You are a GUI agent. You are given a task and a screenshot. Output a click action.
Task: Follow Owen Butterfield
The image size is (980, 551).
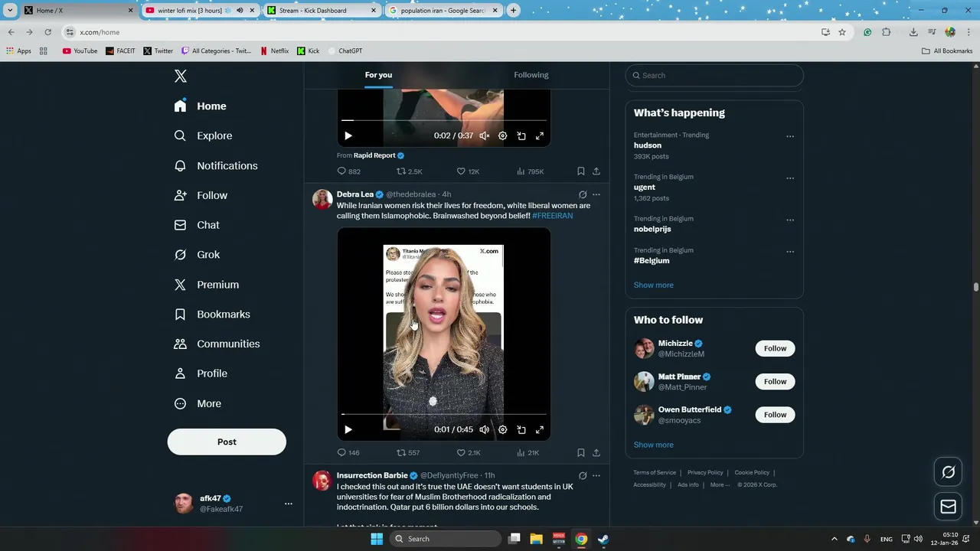pyautogui.click(x=775, y=415)
